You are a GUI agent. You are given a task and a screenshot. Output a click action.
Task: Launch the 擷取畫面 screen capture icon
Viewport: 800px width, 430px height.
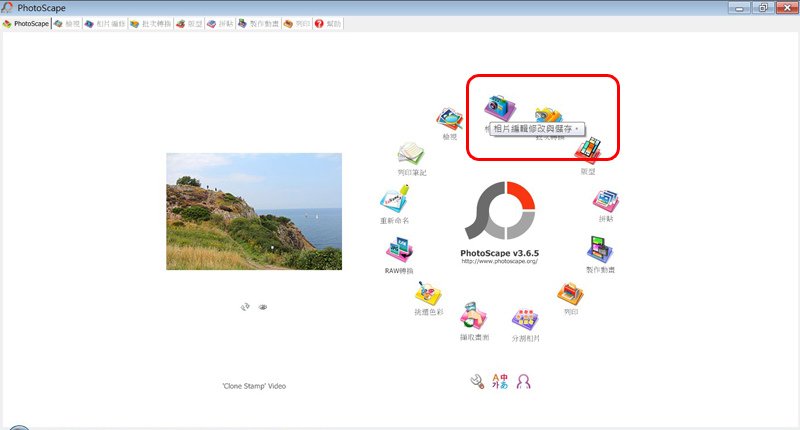click(474, 316)
